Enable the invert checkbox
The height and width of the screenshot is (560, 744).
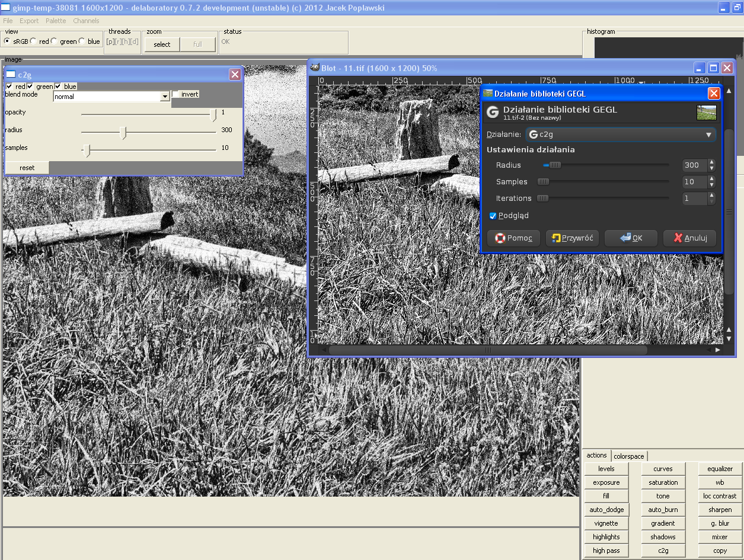pyautogui.click(x=175, y=94)
